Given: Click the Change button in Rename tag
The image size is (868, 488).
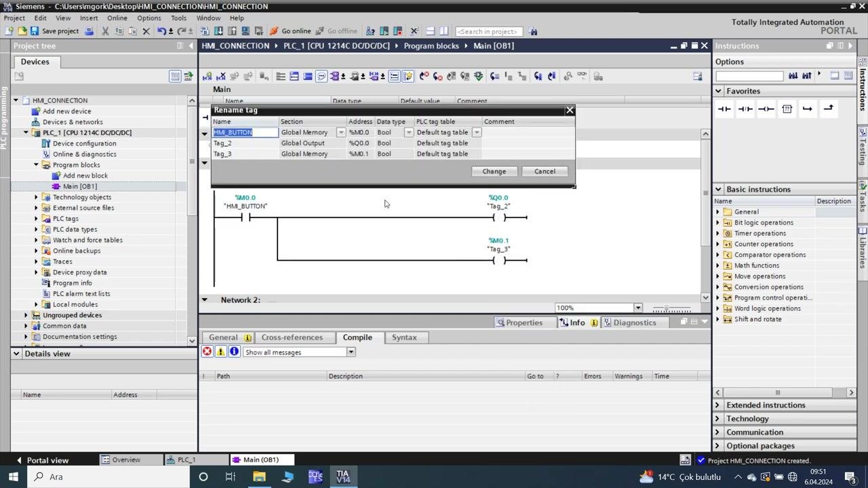Looking at the screenshot, I should [x=494, y=171].
